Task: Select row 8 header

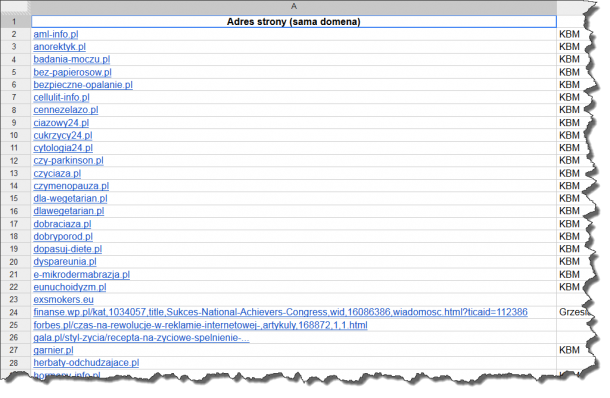Action: click(15, 110)
